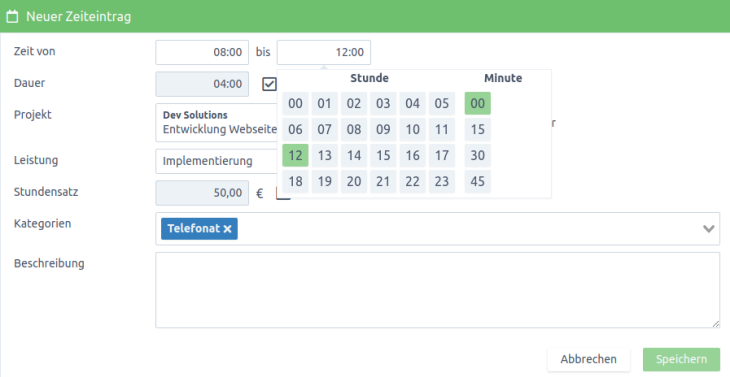The height and width of the screenshot is (377, 730).
Task: Select hour 09 in Stunde picker
Action: (x=383, y=129)
